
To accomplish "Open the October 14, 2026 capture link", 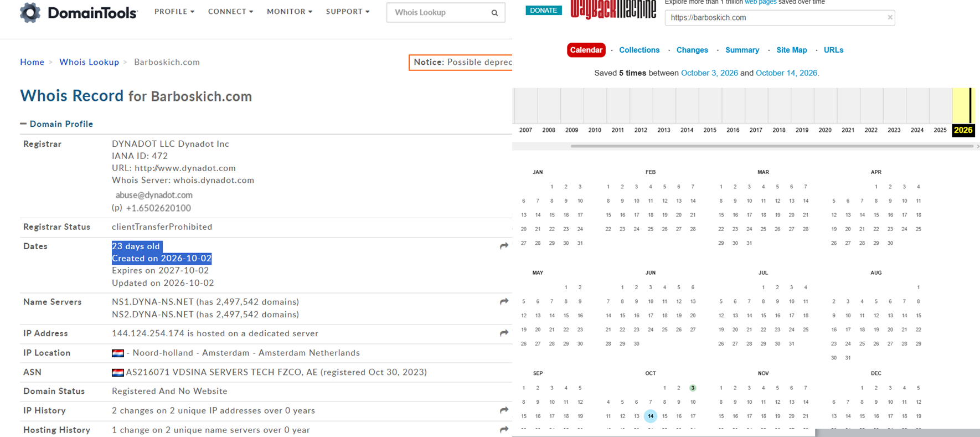I will pyautogui.click(x=787, y=73).
